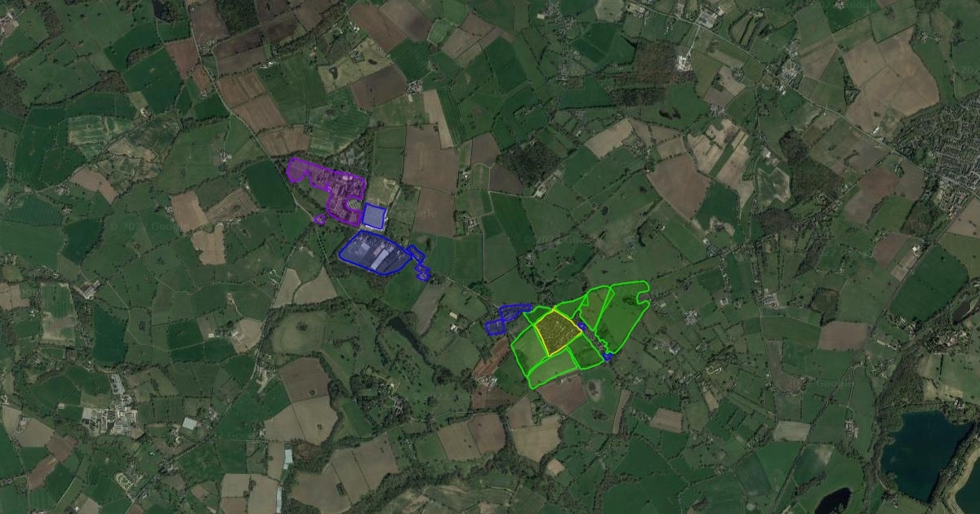
Task: Click the large brown field above the blue square polygon
Action: click(430, 158)
